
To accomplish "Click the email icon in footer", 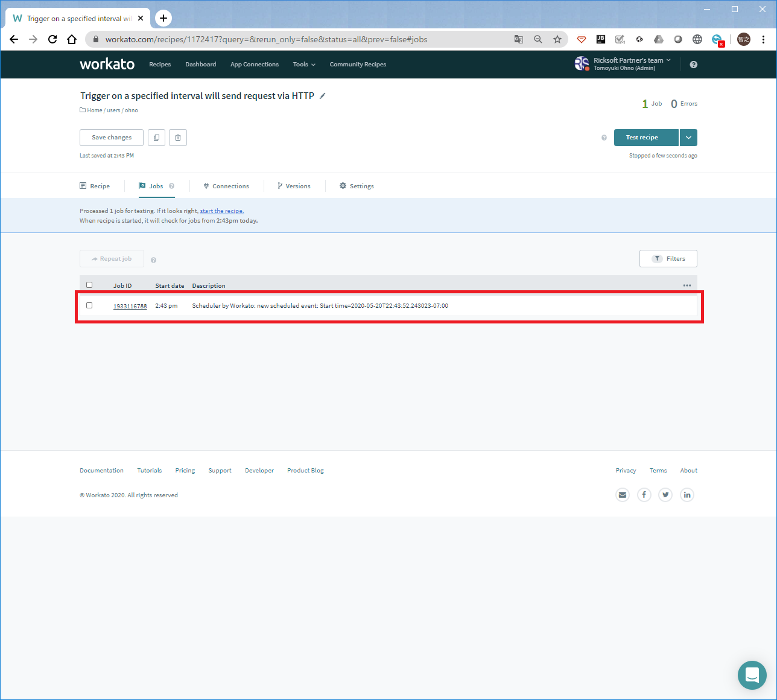I will tap(623, 495).
